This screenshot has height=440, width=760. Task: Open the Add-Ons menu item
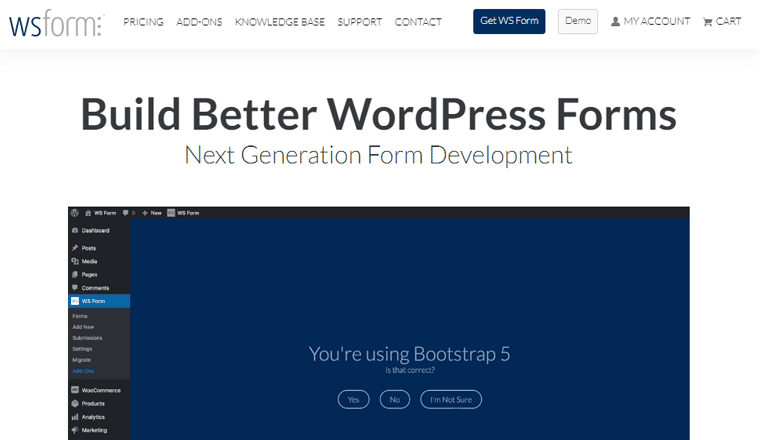coord(199,22)
